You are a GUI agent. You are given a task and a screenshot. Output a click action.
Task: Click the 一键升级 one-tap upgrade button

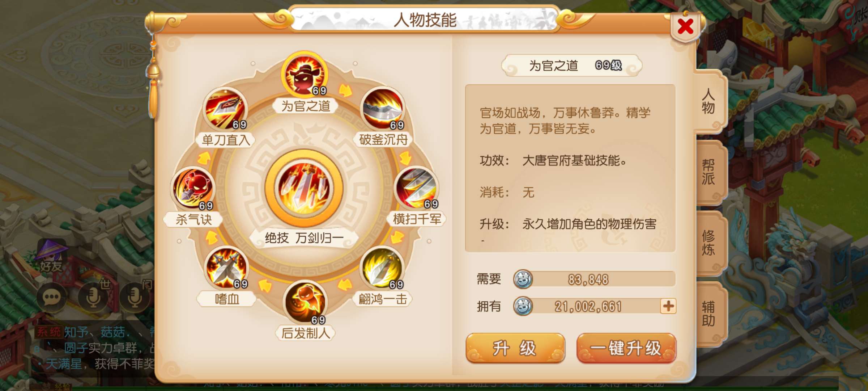[x=626, y=348]
